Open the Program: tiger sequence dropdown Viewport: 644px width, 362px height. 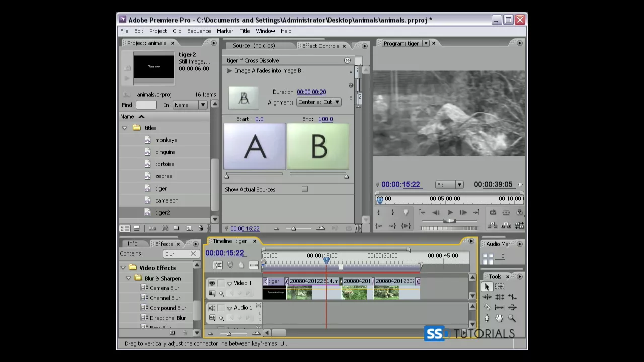[426, 44]
